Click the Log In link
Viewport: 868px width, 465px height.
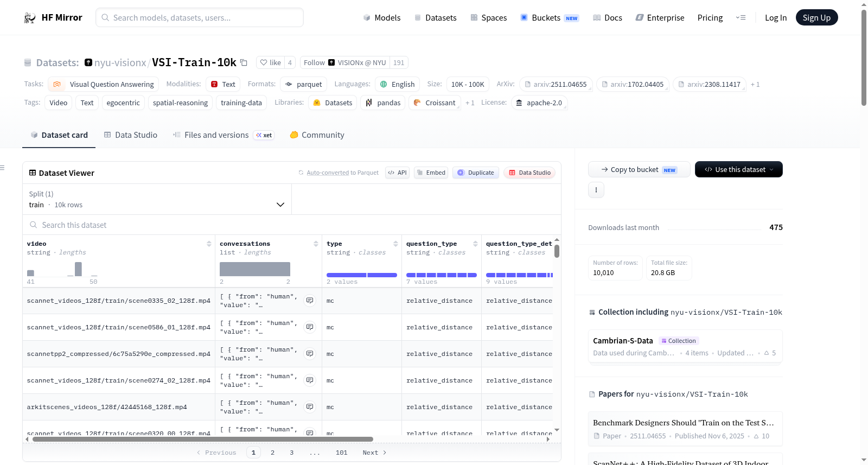[x=776, y=17]
